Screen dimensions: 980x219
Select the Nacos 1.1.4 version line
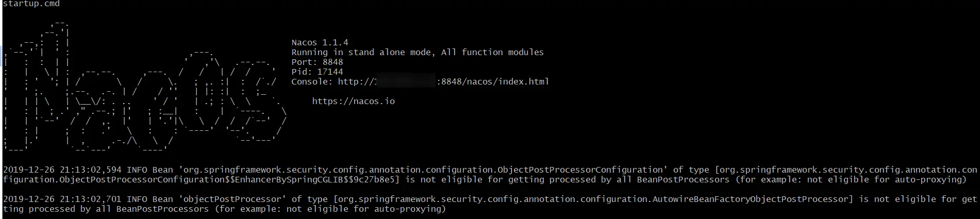[x=320, y=42]
